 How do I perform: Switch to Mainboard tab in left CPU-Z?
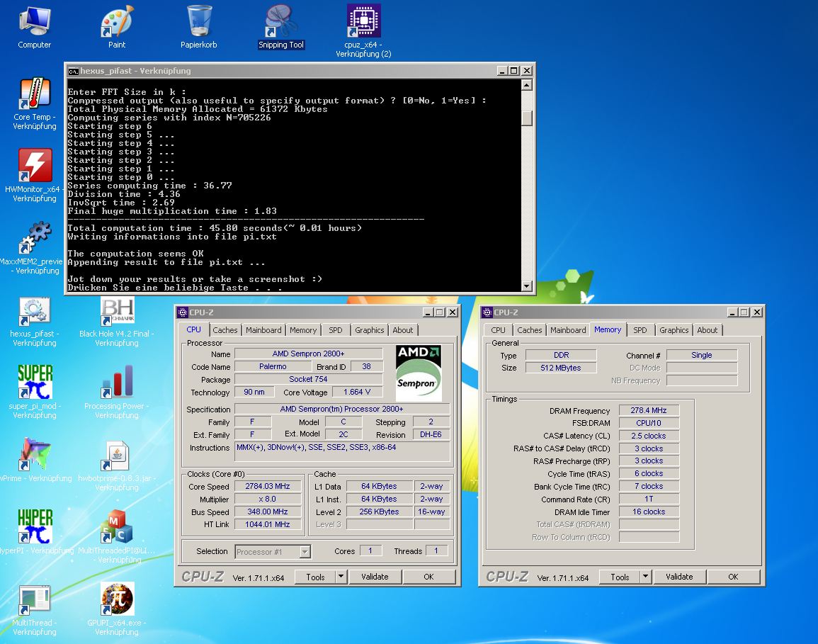263,330
